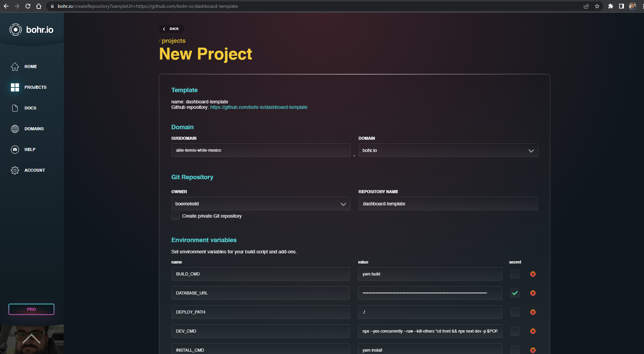Edit the yarn build value field

point(430,274)
